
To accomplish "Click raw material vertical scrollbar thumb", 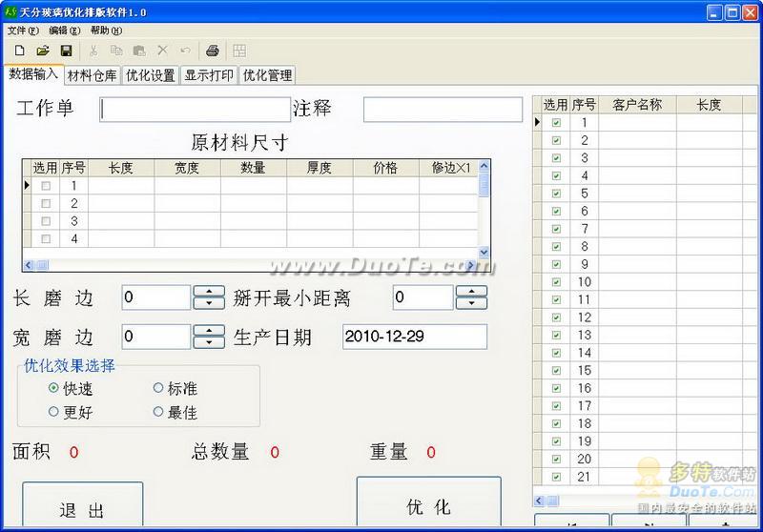I will tap(484, 185).
